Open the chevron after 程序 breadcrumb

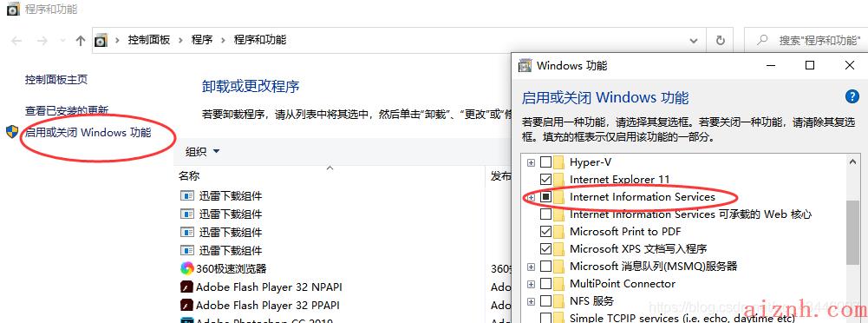click(x=223, y=40)
